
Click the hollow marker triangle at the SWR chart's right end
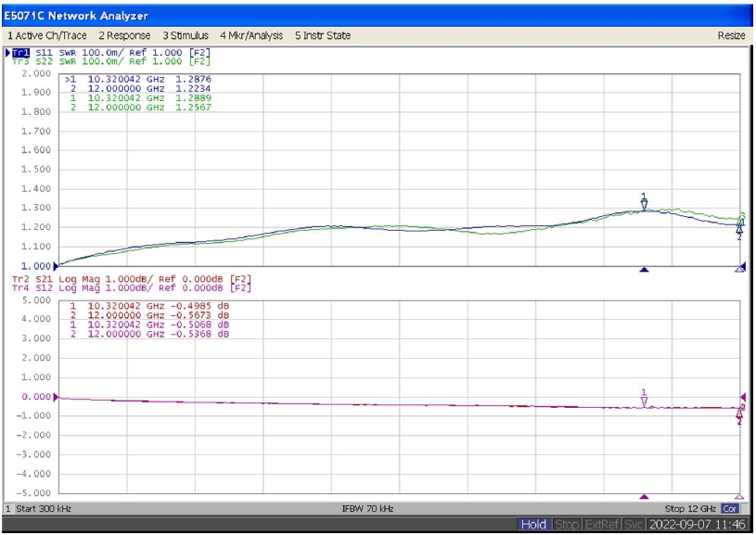pyautogui.click(x=739, y=269)
